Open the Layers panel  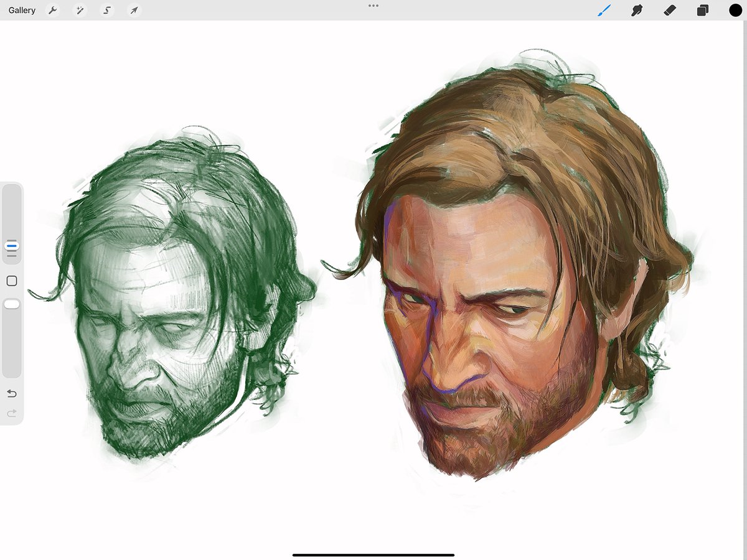703,10
